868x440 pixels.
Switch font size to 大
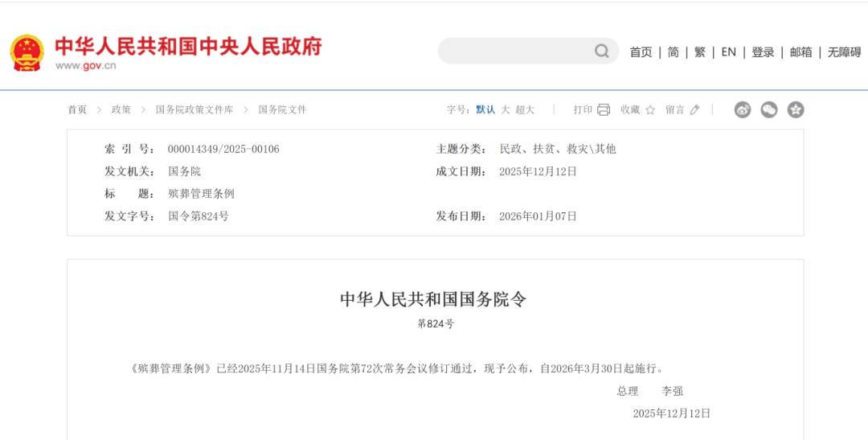pos(506,110)
